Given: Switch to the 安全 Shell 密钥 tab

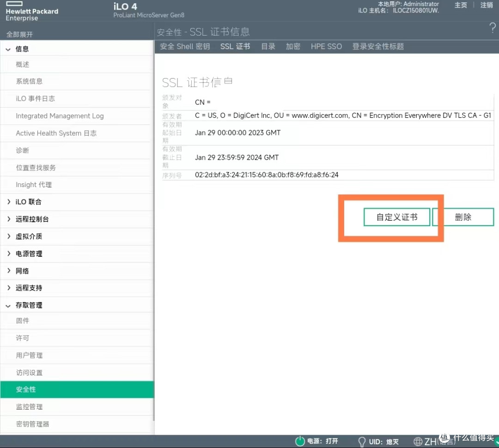Looking at the screenshot, I should click(185, 47).
